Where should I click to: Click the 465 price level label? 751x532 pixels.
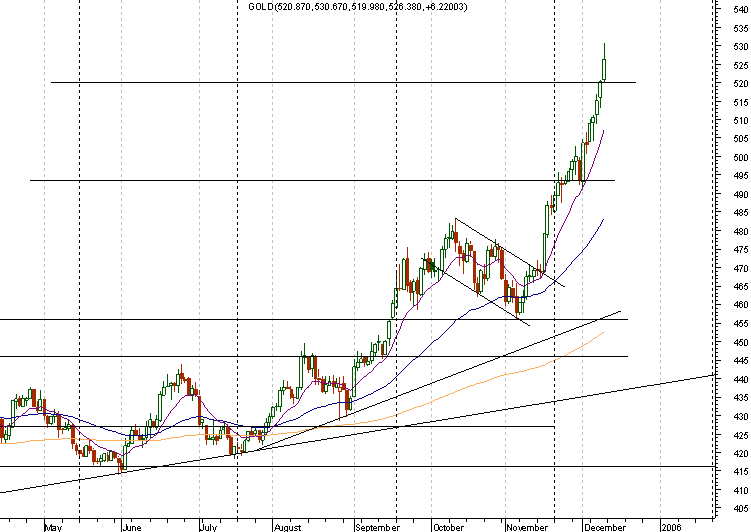tap(740, 287)
